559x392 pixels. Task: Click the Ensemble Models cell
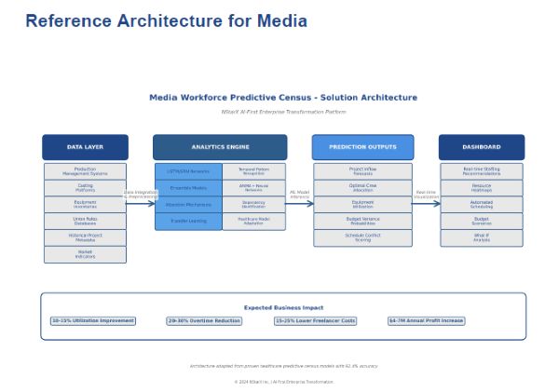pos(188,188)
